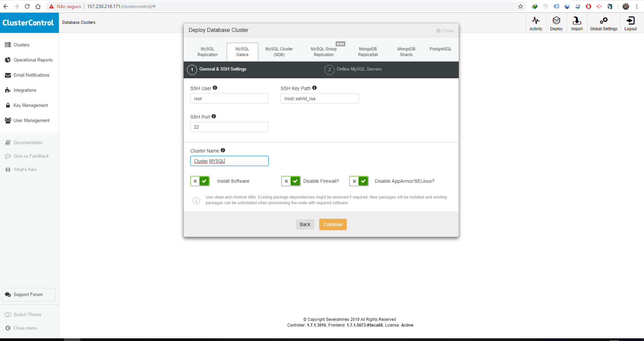Open the Import tool
Image resolution: width=644 pixels, height=341 pixels.
[576, 23]
